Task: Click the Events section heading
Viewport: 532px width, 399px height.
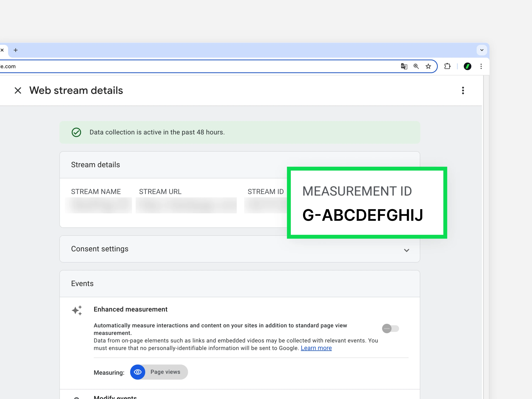Action: click(82, 284)
